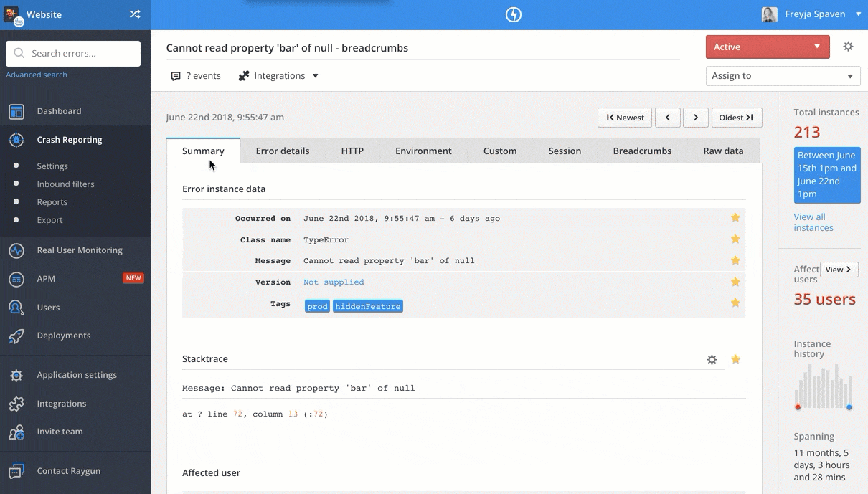
Task: Toggle star on Tags row
Action: [x=735, y=303]
